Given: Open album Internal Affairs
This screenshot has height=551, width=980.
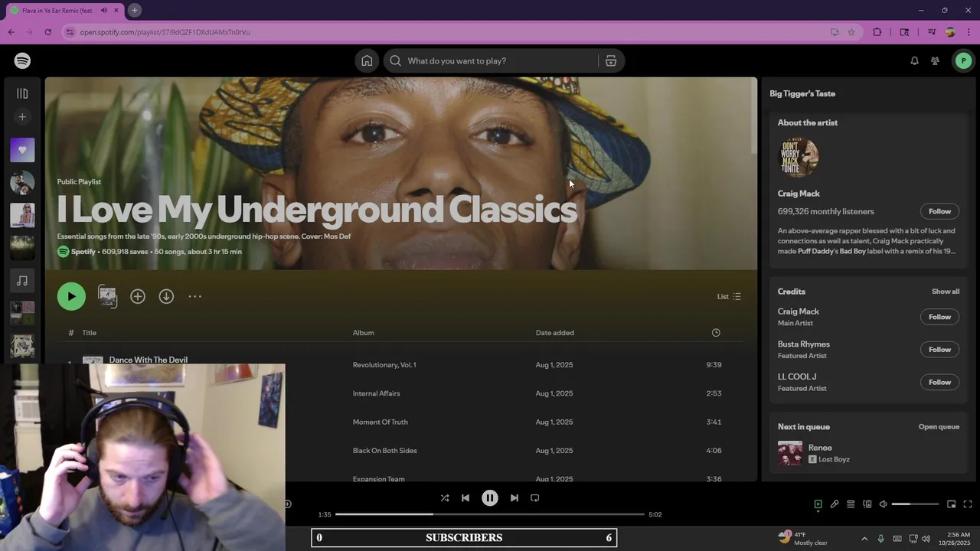Looking at the screenshot, I should click(x=376, y=393).
